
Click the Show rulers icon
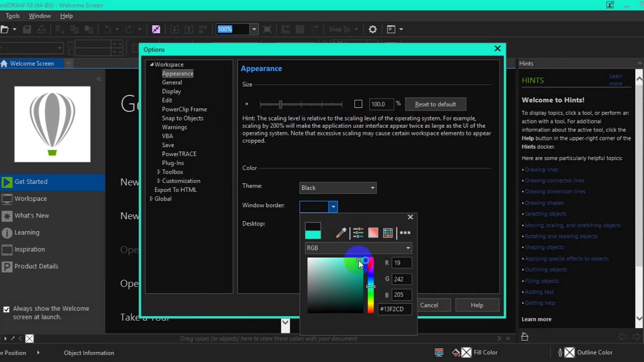coord(285,29)
